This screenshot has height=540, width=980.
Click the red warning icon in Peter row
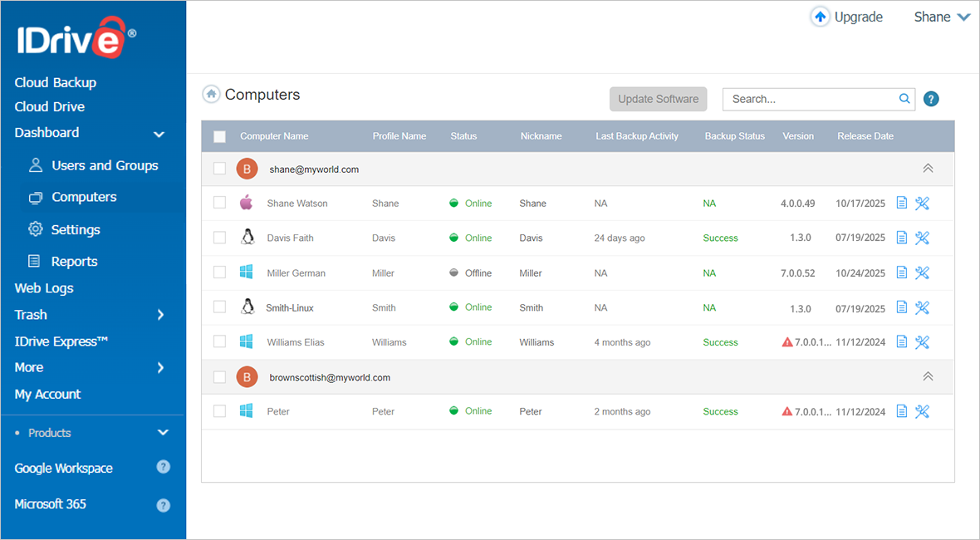click(787, 412)
